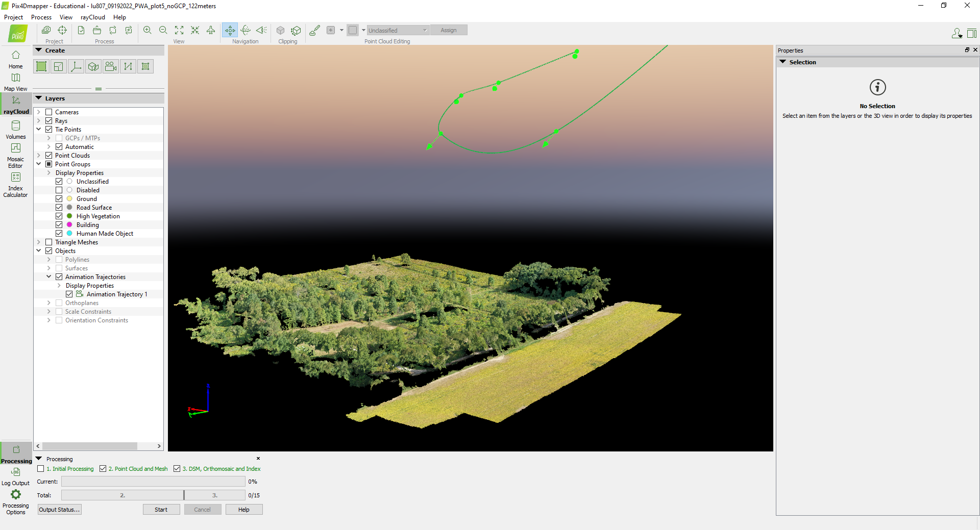The height and width of the screenshot is (530, 980).
Task: Open the rayCloud menu
Action: (93, 17)
